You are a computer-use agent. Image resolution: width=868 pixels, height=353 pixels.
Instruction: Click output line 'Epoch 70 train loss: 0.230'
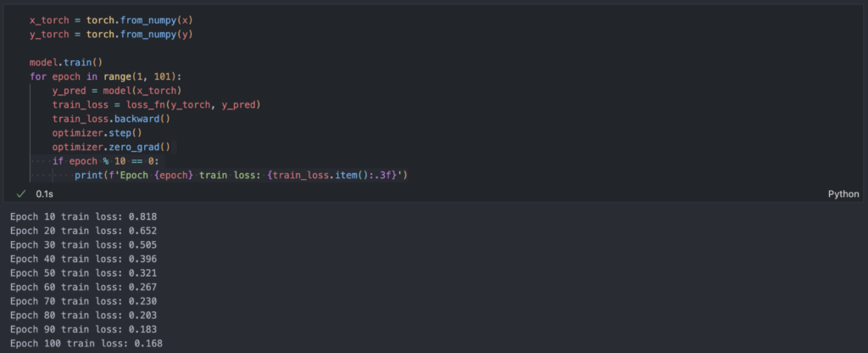pyautogui.click(x=84, y=301)
